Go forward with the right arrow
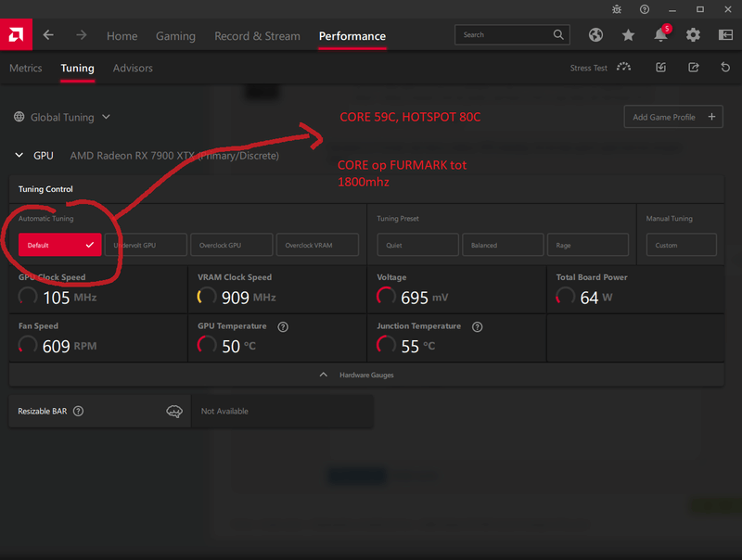 coord(82,35)
